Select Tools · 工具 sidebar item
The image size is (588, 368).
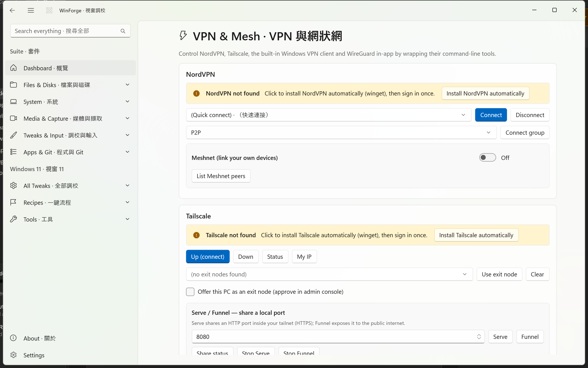coord(70,219)
